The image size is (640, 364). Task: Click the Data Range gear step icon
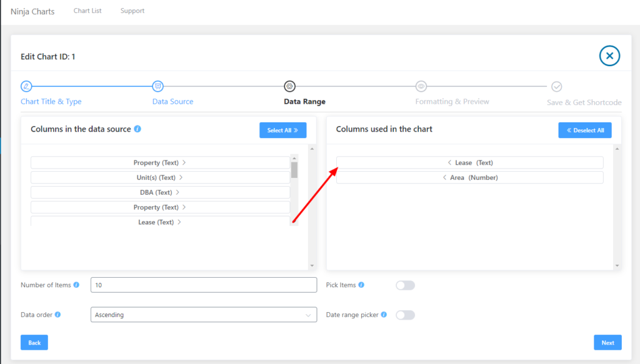[x=289, y=86]
